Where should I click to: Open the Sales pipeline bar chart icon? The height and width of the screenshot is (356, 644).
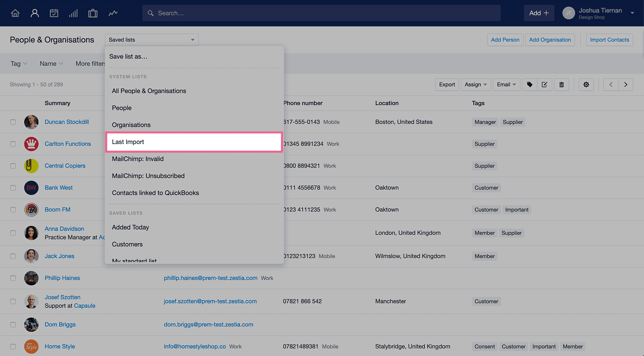point(73,13)
